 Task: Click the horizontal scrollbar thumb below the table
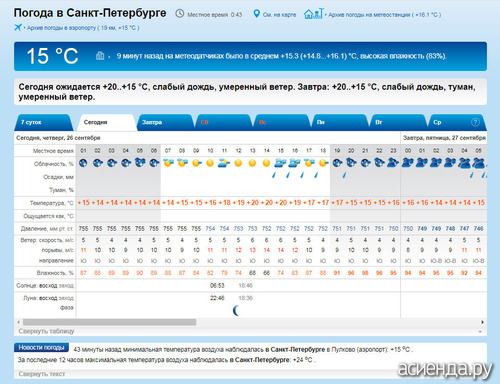[x=109, y=322]
